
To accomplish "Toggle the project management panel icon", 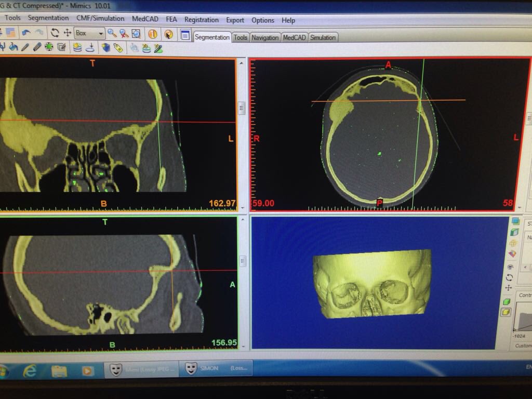I will (185, 35).
